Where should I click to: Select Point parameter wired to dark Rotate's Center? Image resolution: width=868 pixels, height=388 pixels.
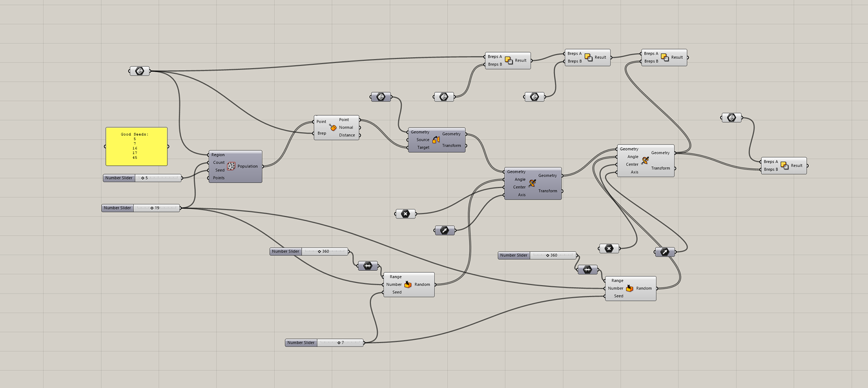pos(406,214)
